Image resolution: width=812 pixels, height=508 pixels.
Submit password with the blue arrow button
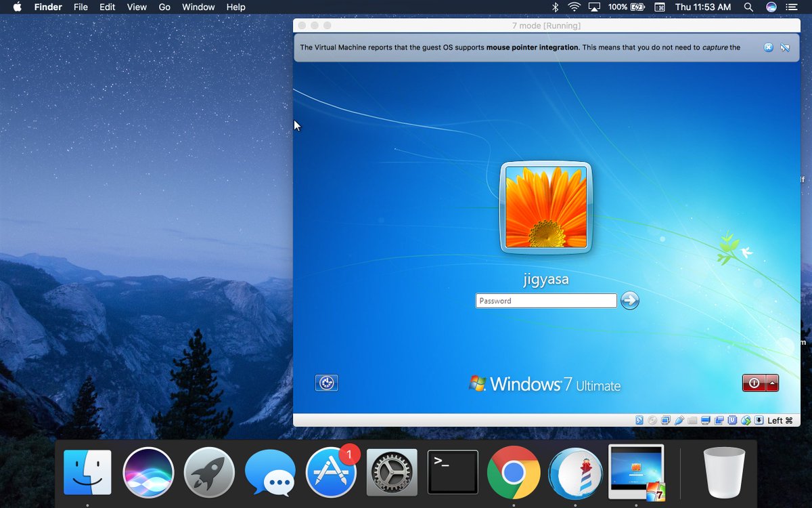coord(630,301)
